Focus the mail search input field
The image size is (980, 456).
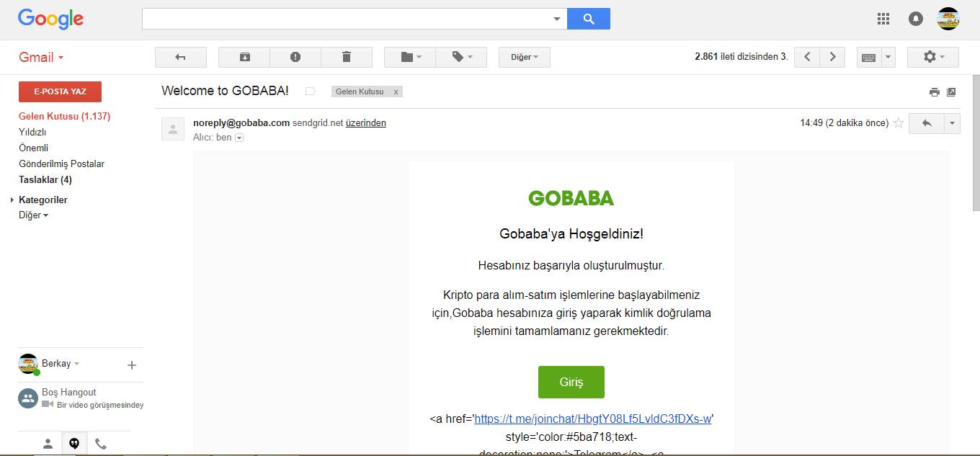tap(347, 19)
